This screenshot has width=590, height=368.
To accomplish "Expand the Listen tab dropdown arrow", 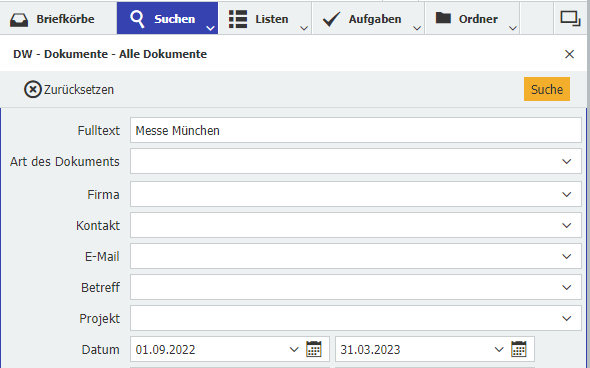I will (x=304, y=28).
